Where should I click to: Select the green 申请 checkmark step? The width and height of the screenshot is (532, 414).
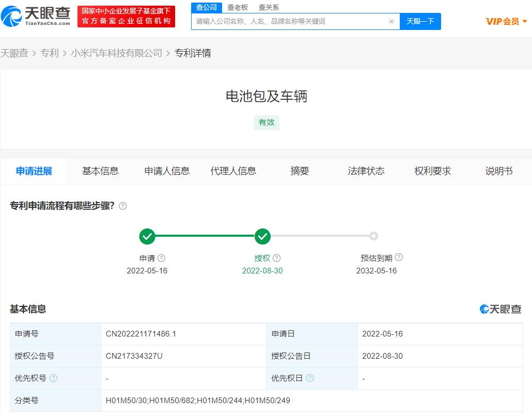(x=147, y=236)
